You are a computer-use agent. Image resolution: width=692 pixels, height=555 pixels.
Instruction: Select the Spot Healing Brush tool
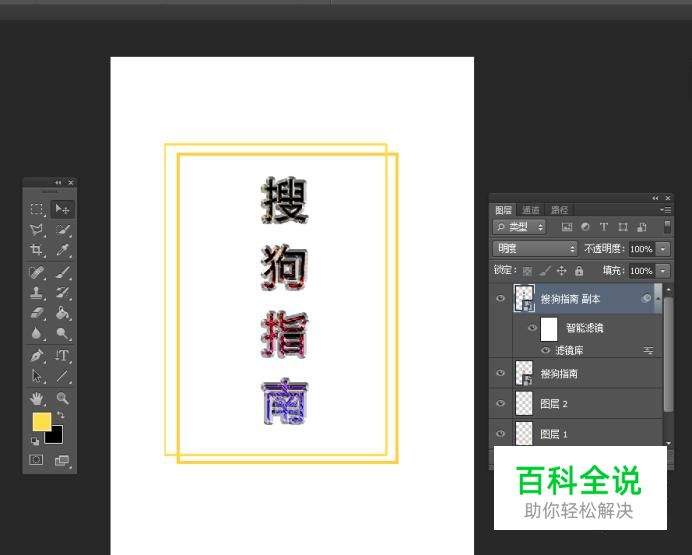[x=37, y=272]
